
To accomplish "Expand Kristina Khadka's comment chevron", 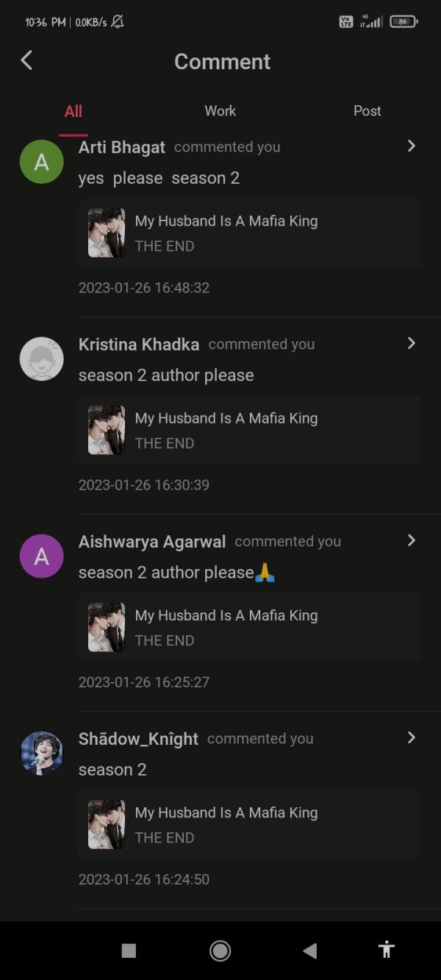I will (412, 343).
